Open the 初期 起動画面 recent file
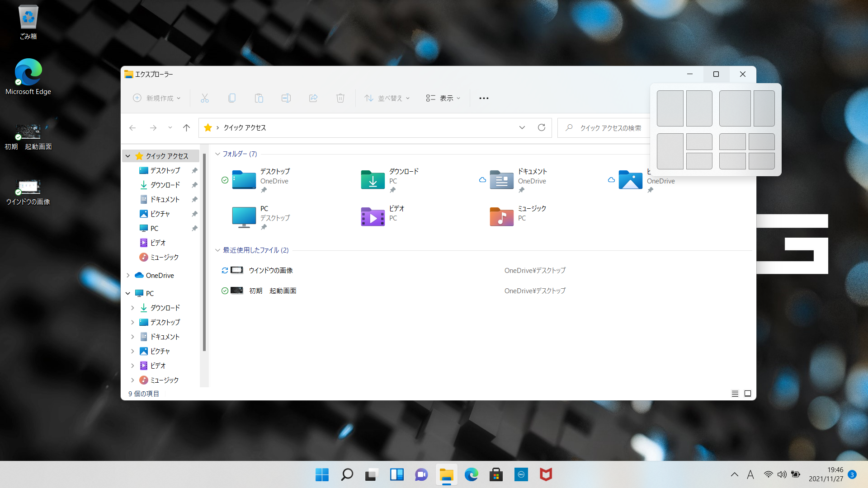 (x=273, y=291)
